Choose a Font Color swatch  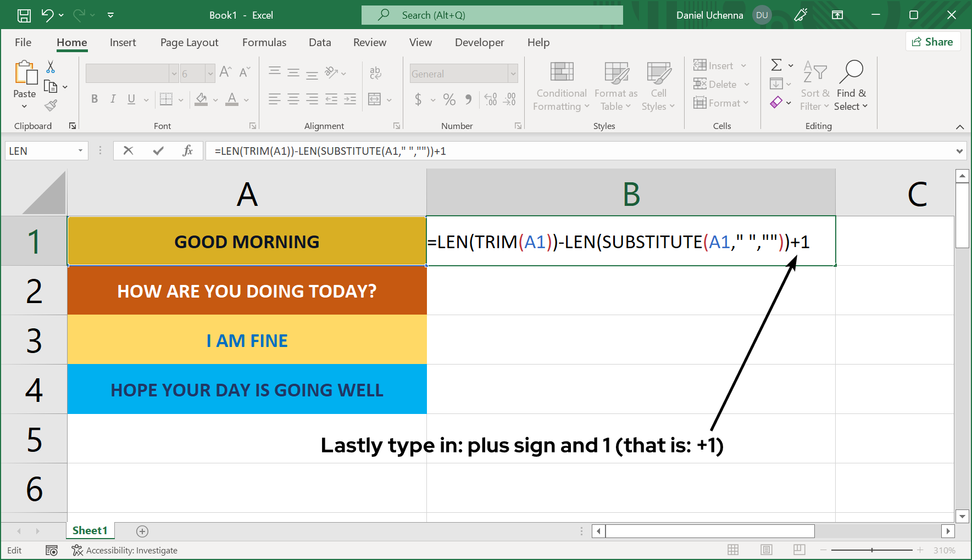pyautogui.click(x=231, y=99)
